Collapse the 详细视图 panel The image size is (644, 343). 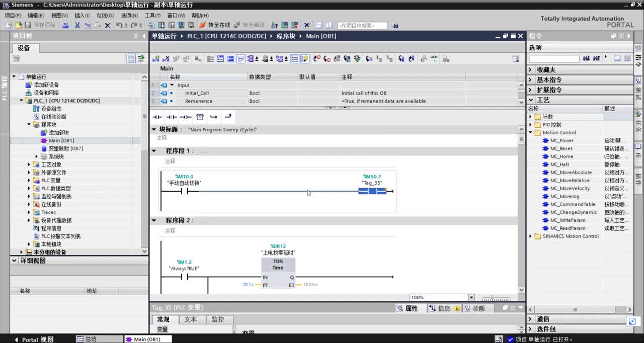(15, 261)
